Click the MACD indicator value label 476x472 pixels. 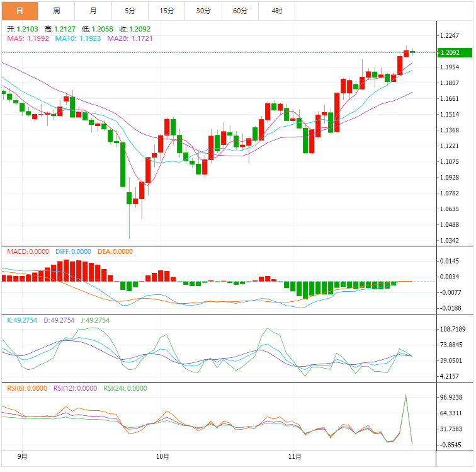[x=28, y=251]
